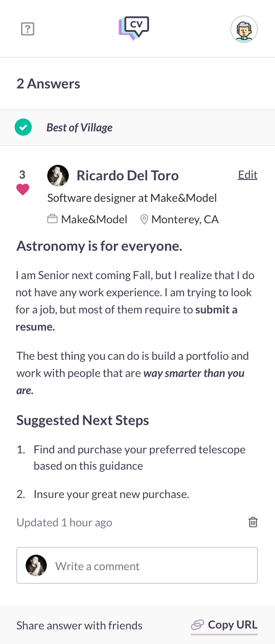This screenshot has width=275, height=644.
Task: Open Ricardo Del Toro's profile name link
Action: click(x=128, y=176)
